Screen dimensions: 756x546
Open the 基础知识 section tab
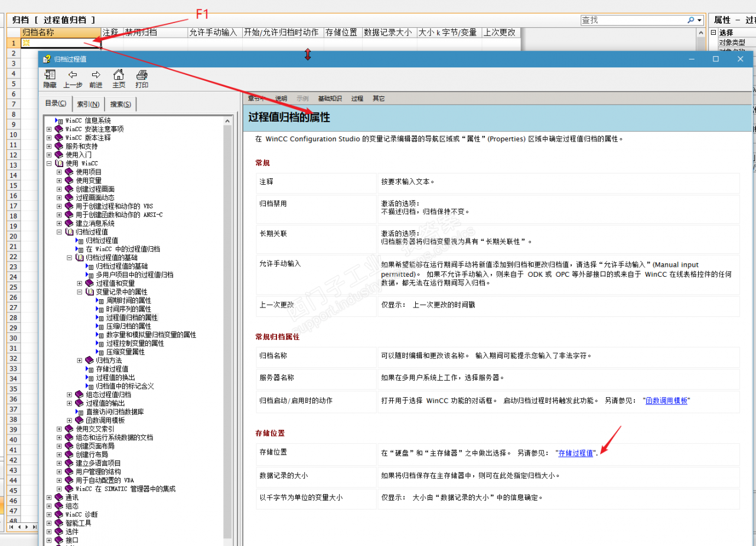[330, 99]
